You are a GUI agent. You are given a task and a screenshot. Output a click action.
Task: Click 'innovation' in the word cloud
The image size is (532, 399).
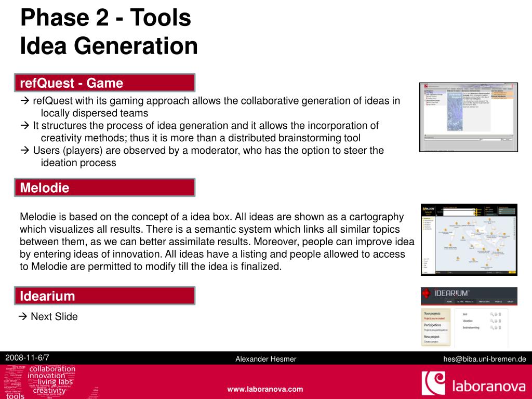pyautogui.click(x=46, y=376)
